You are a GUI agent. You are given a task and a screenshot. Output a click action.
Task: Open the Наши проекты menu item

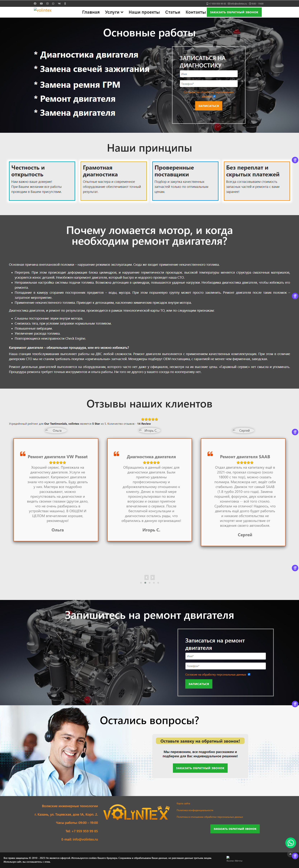coord(144,12)
